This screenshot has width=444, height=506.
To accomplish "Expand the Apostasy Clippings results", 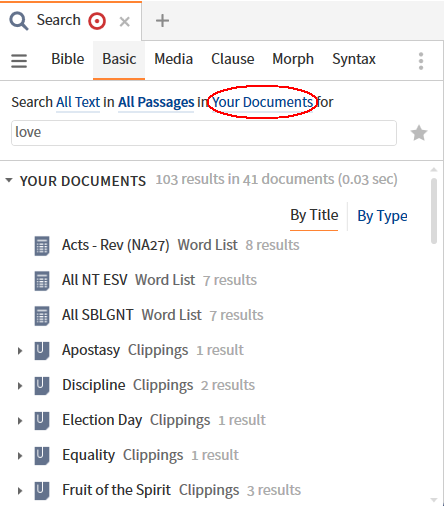I will [20, 351].
